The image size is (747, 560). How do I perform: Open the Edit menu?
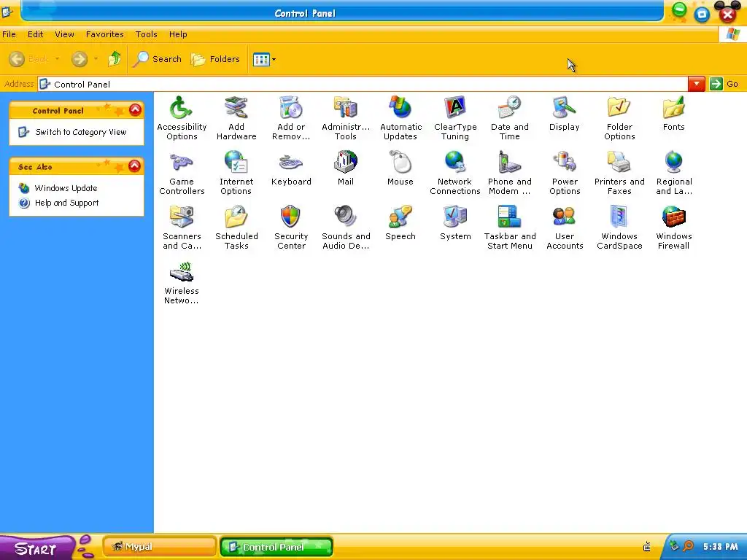pyautogui.click(x=35, y=34)
